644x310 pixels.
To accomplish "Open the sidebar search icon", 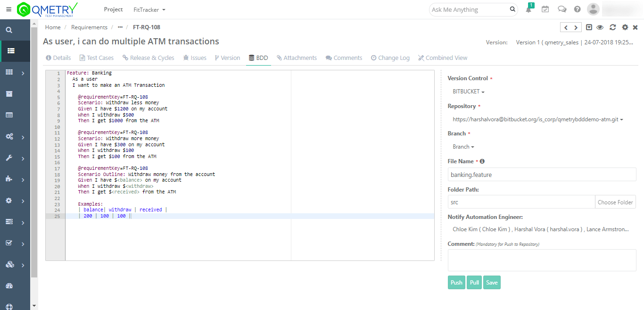I will point(9,30).
